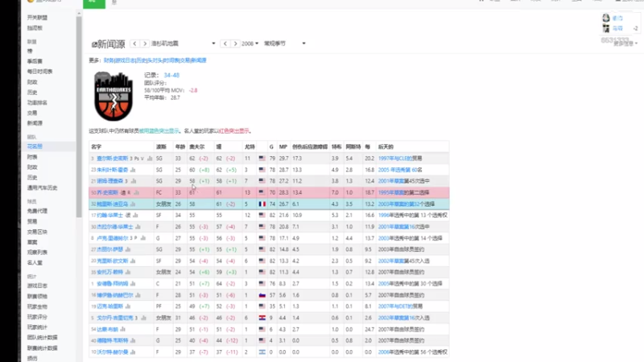644x362 pixels.
Task: Click the French flag in row number 32
Action: point(262,204)
